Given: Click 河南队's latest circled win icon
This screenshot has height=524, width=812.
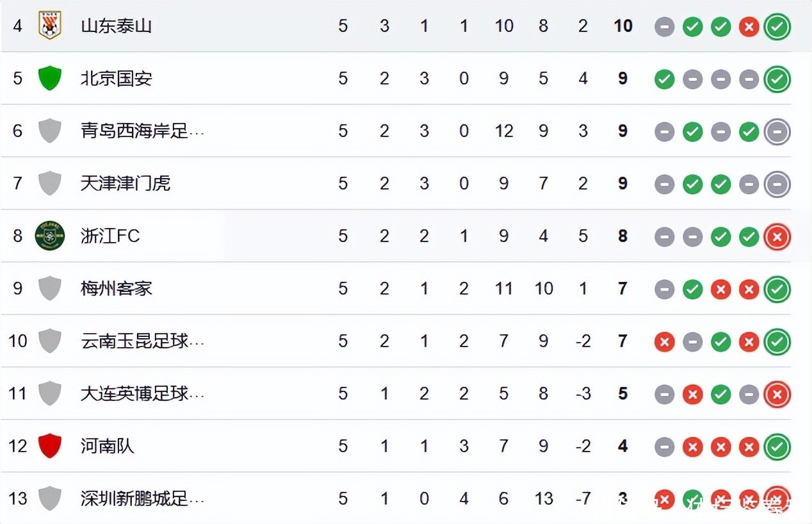Looking at the screenshot, I should 777,446.
